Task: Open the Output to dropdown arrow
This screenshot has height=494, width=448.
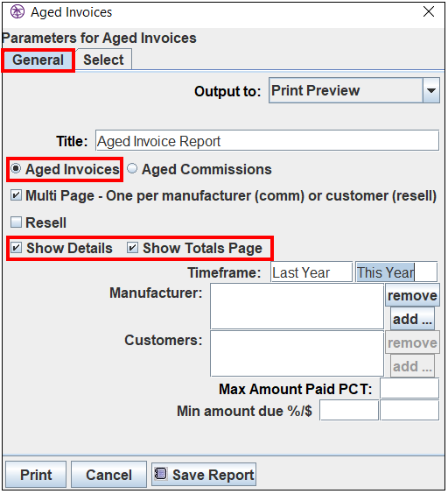Action: 431,90
